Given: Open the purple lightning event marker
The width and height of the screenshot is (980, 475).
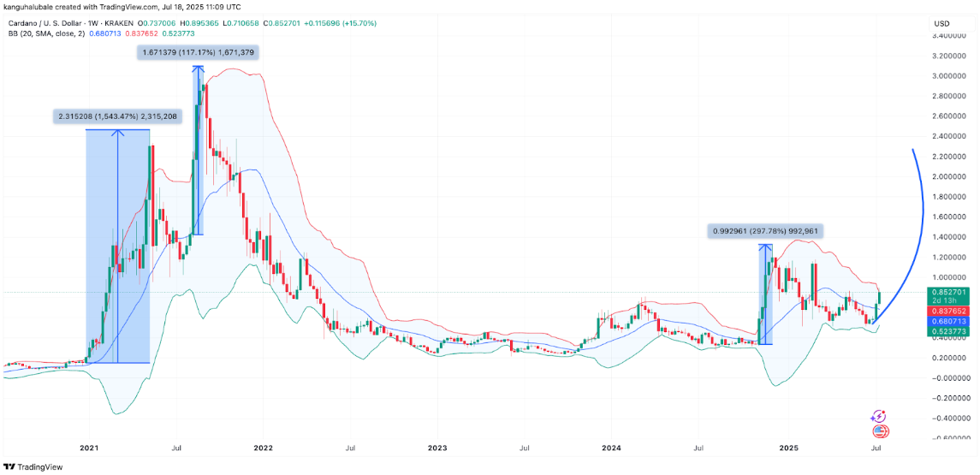Looking at the screenshot, I should 879,416.
